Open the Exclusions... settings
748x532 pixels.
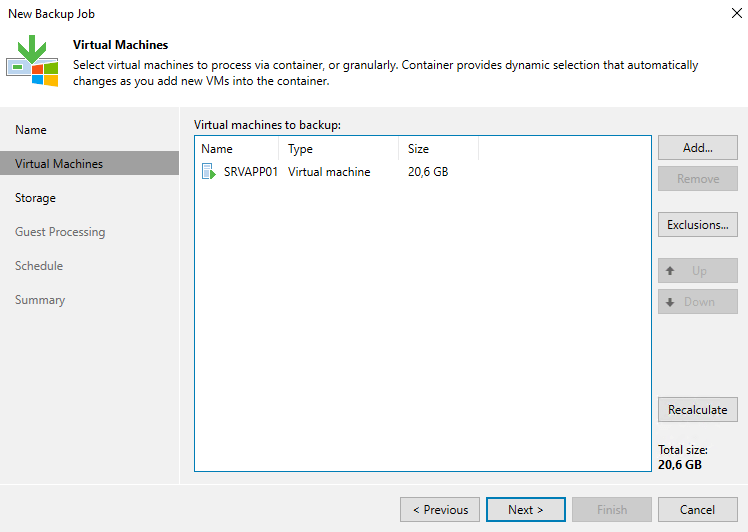[x=697, y=225]
